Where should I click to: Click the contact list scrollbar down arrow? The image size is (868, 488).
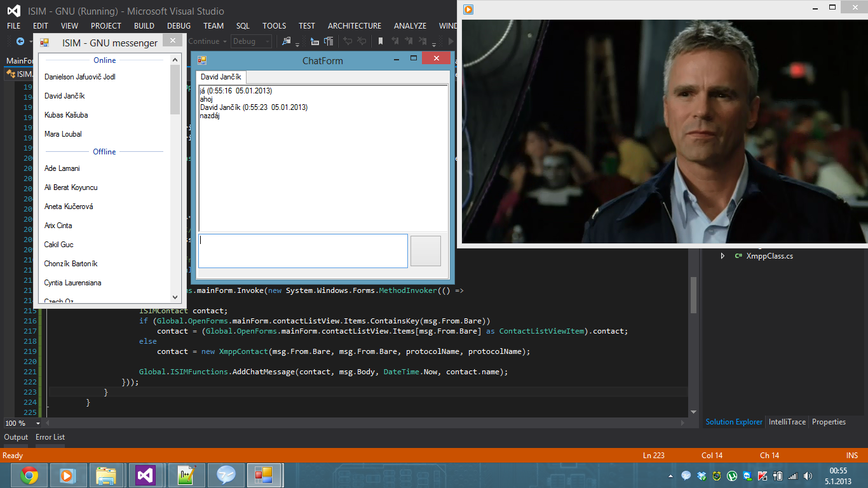point(176,297)
